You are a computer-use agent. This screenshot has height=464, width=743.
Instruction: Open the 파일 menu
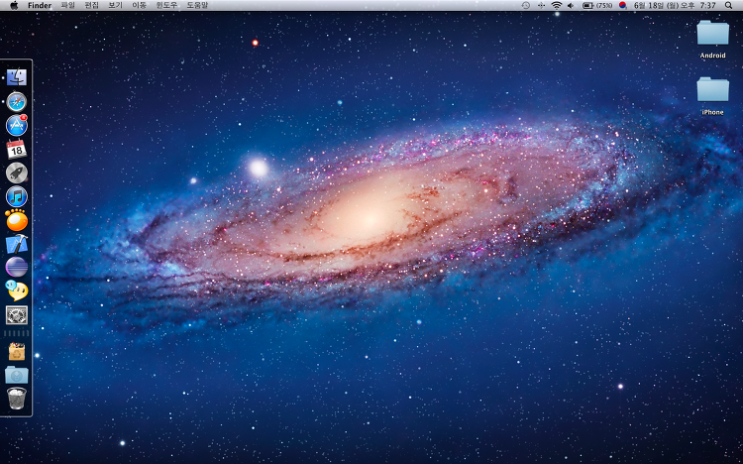click(68, 6)
